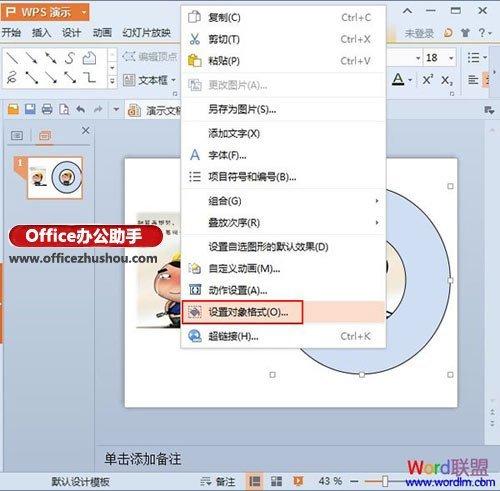Close the slide thumbnail pane
This screenshot has height=491, width=500.
tap(86, 130)
